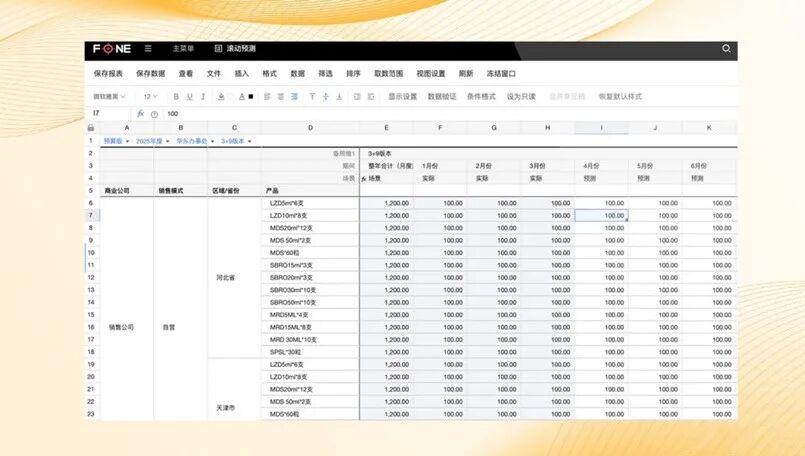The width and height of the screenshot is (805, 456).
Task: Align cell text center
Action: (281, 97)
